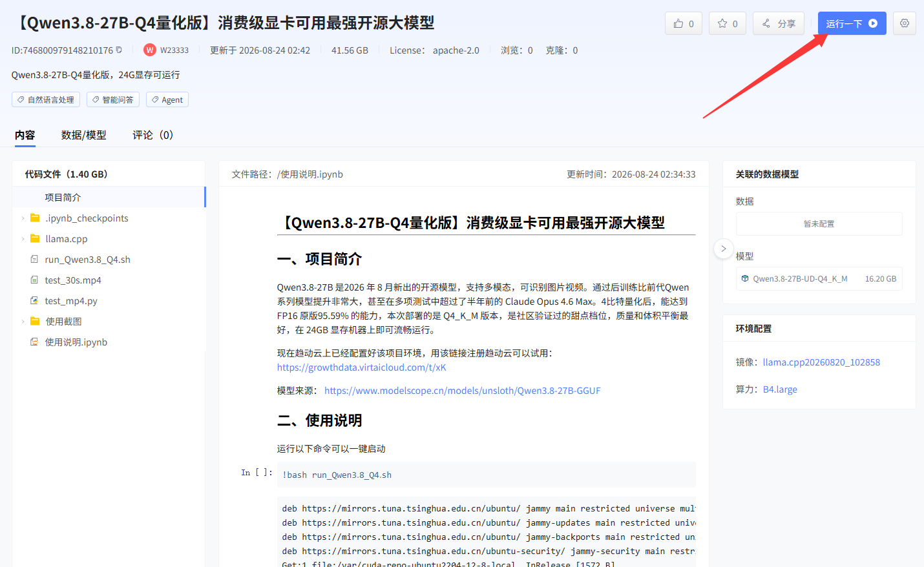The height and width of the screenshot is (567, 924).
Task: Open the llama.cpp20260820_102858 image link
Action: click(x=821, y=362)
